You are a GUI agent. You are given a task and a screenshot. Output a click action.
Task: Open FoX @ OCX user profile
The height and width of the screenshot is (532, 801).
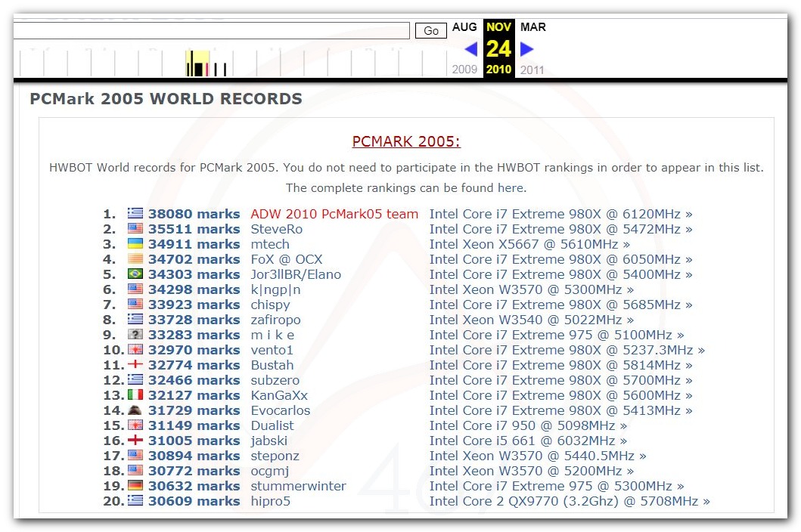click(x=287, y=259)
